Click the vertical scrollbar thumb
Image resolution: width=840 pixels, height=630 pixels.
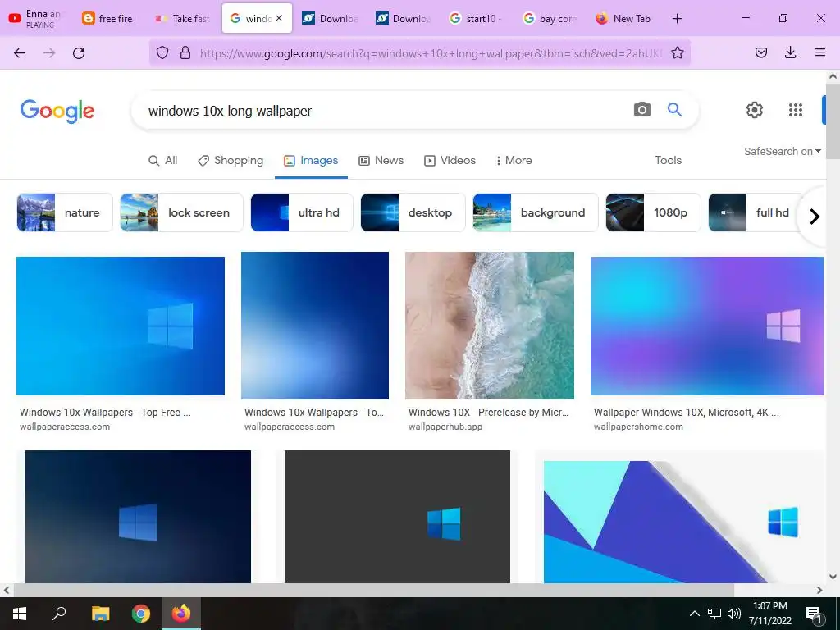click(x=833, y=122)
